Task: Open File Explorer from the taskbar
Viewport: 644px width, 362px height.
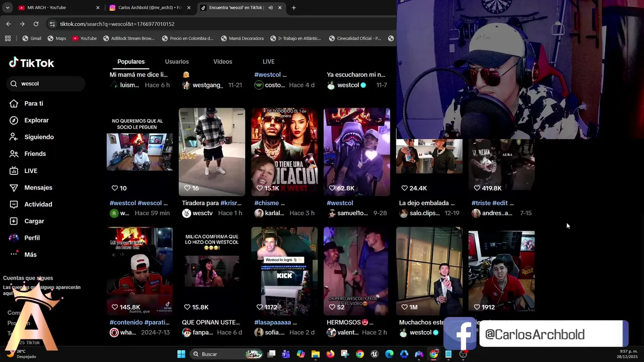Action: pyautogui.click(x=315, y=354)
